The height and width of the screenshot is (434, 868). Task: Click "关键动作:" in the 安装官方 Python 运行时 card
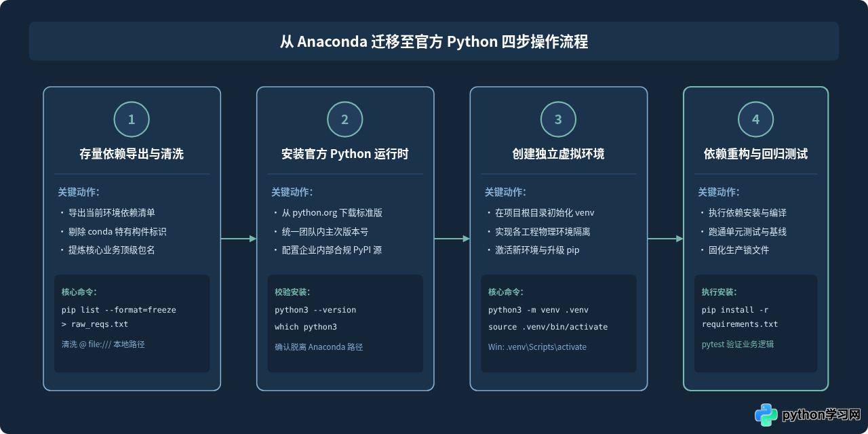coord(292,193)
